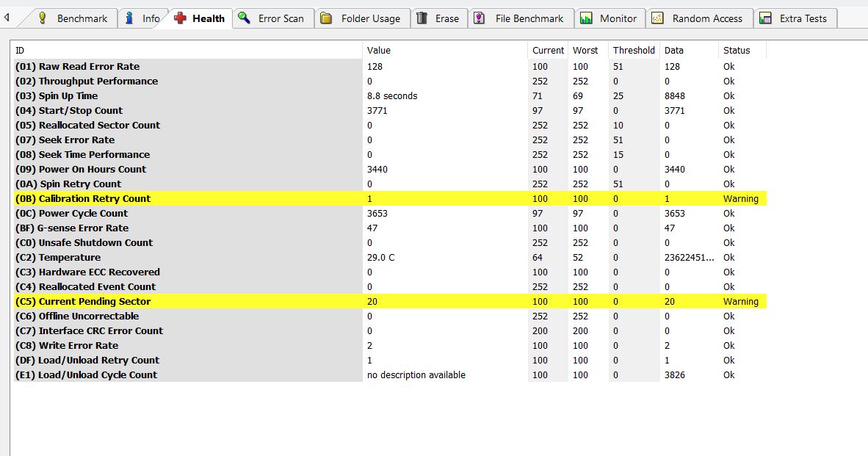Click the Info tab icon

129,18
